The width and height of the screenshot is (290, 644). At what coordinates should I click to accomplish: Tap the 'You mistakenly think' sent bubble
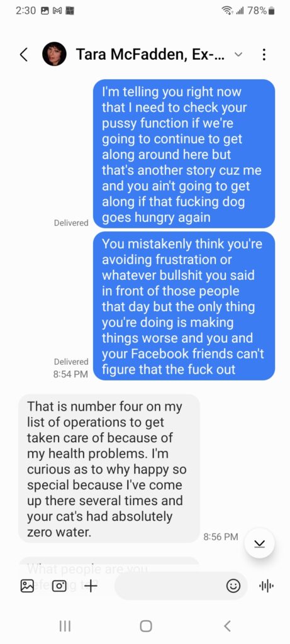pyautogui.click(x=184, y=306)
